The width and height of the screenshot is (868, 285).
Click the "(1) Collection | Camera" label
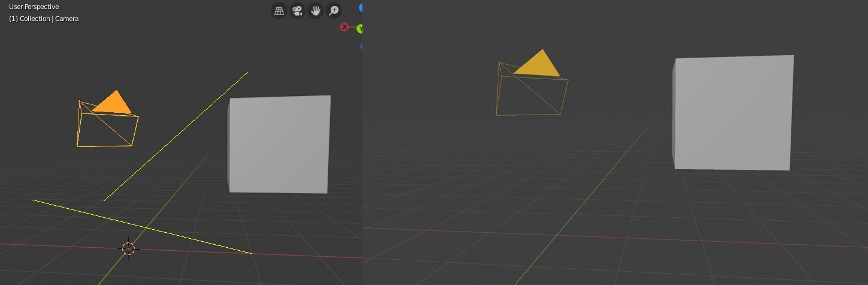44,19
